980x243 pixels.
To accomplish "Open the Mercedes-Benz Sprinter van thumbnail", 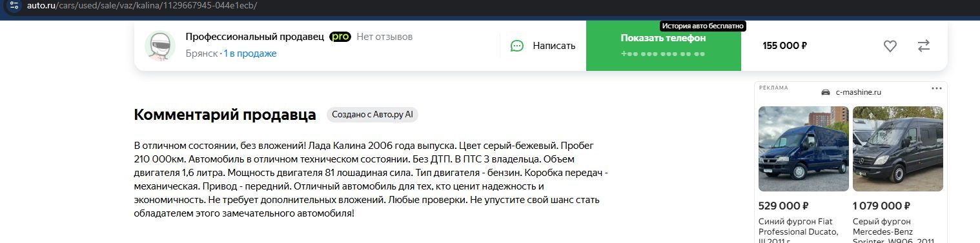I will click(x=898, y=149).
